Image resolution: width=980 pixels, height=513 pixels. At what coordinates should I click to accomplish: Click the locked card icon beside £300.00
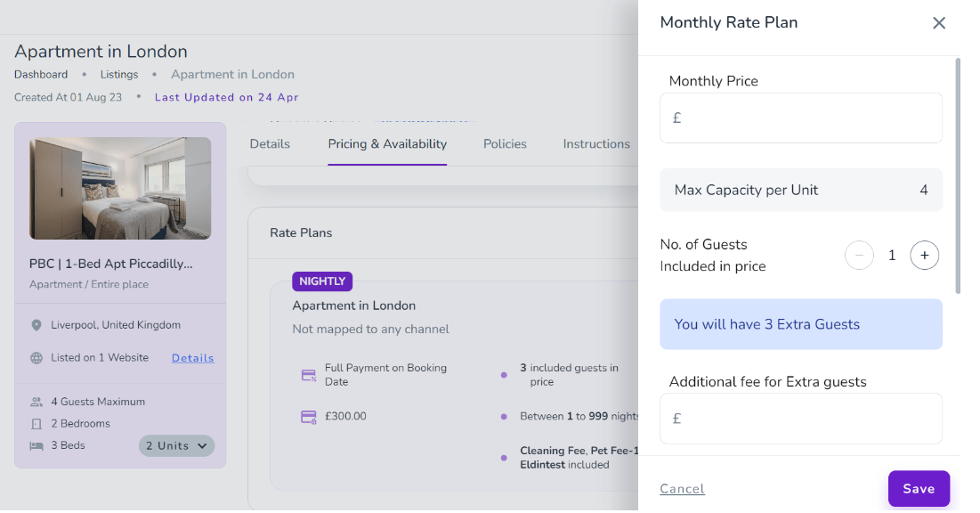coord(308,416)
